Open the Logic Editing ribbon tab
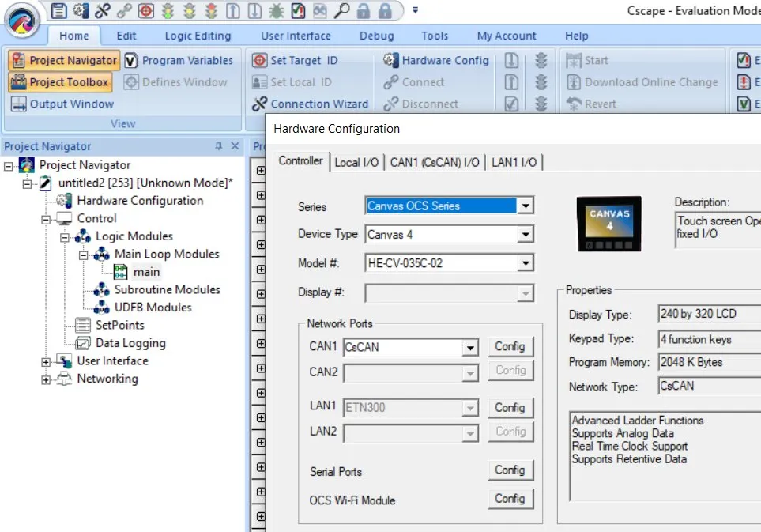Viewport: 761px width, 532px height. 198,36
